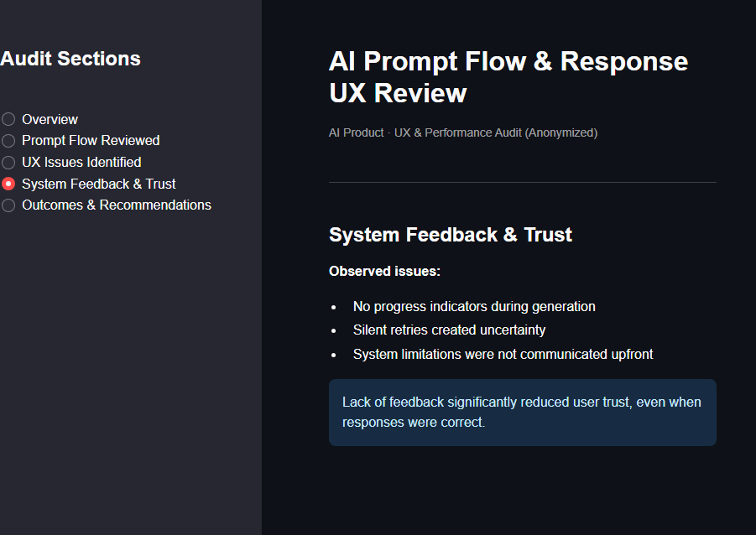Click the Observed issues label
The height and width of the screenshot is (535, 756).
(384, 272)
